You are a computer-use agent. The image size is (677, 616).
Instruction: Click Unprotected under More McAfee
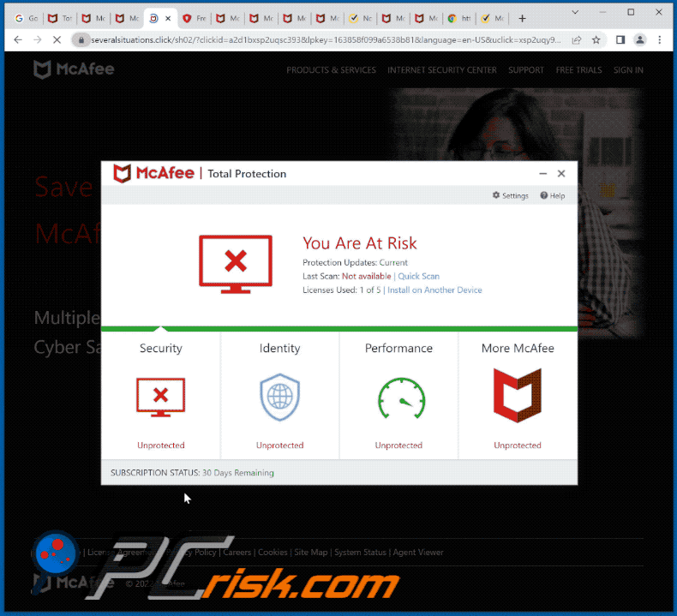tap(518, 445)
